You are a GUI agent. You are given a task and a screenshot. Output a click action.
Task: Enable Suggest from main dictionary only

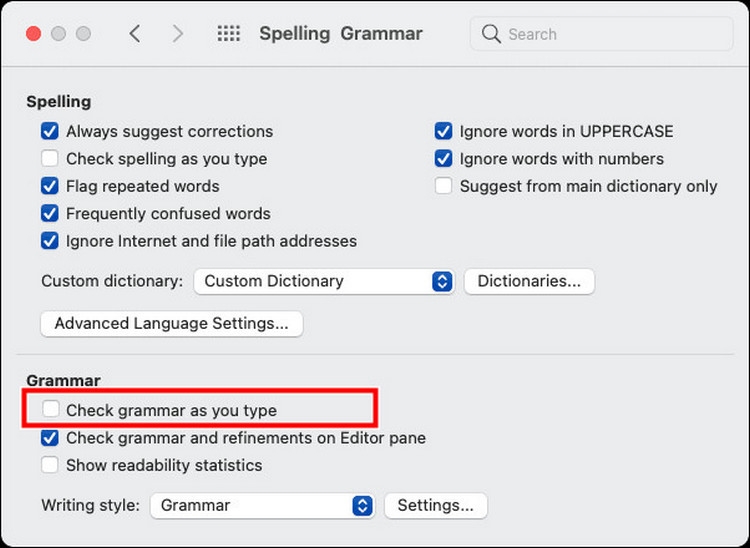click(443, 186)
